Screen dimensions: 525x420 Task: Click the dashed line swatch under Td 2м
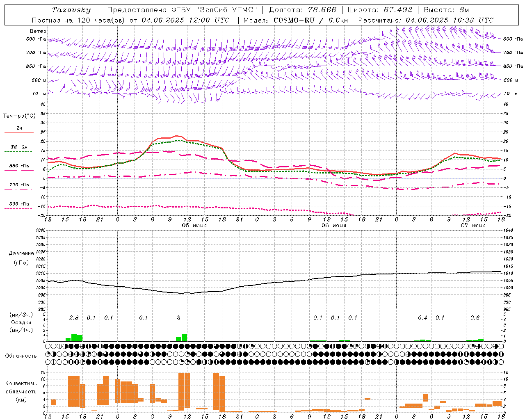point(19,152)
